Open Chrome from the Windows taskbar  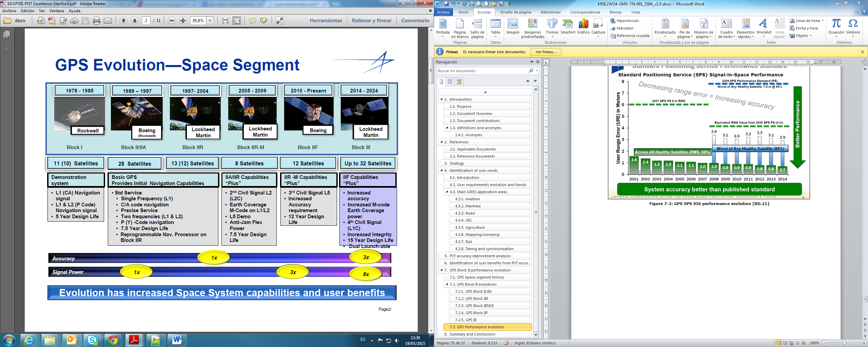(x=113, y=340)
